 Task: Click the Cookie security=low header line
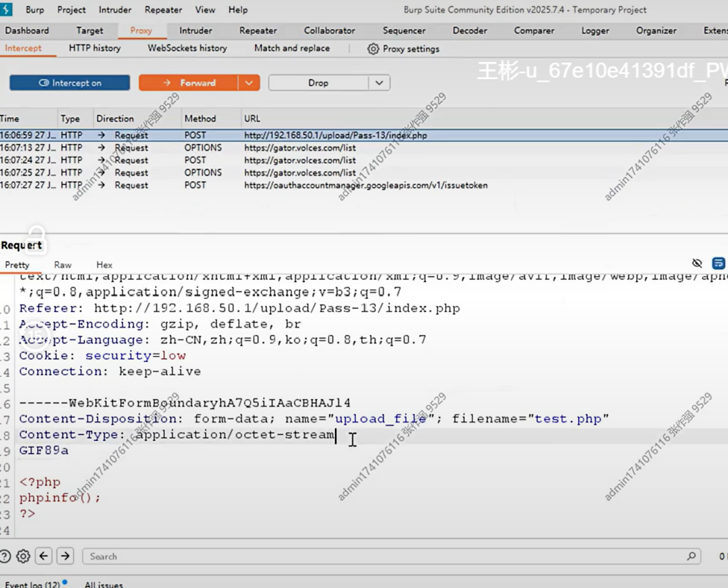point(102,356)
